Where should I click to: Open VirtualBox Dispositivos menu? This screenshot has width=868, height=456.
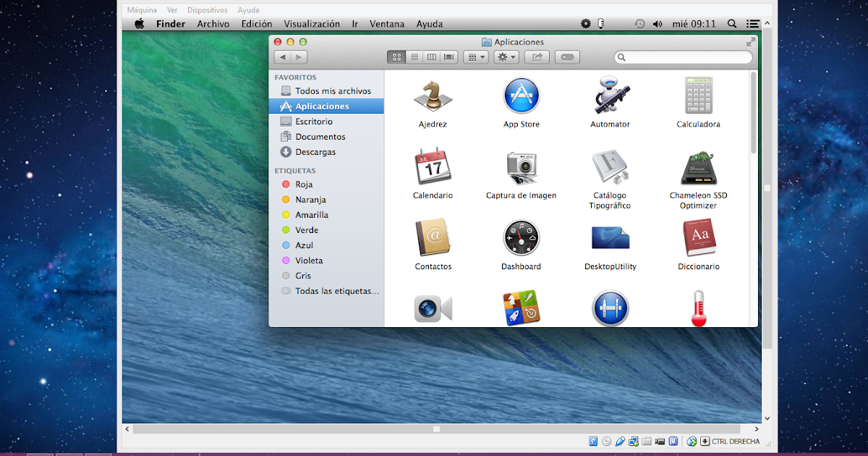pyautogui.click(x=207, y=10)
